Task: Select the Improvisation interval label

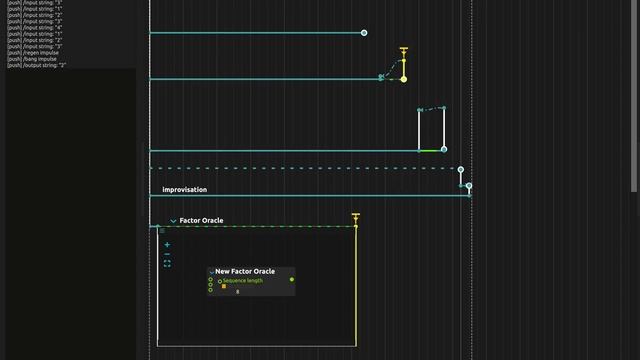Action: tap(184, 190)
